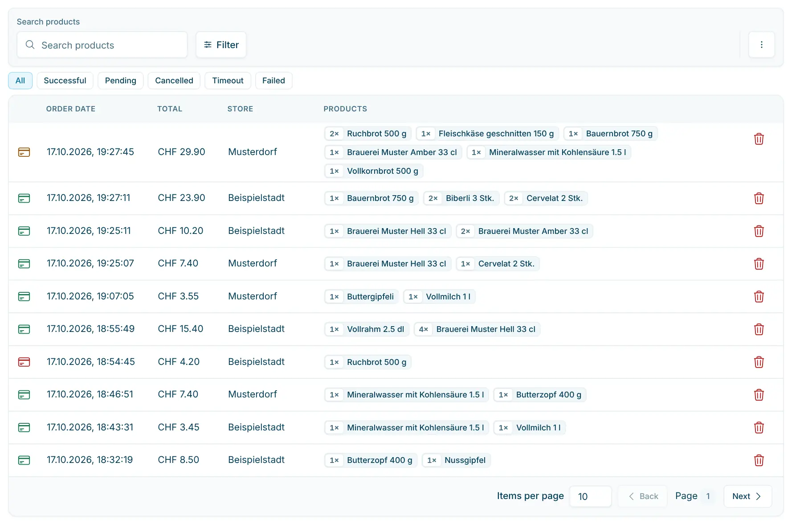
Task: Click the Biberli 3 Stk. product tag
Action: 461,198
